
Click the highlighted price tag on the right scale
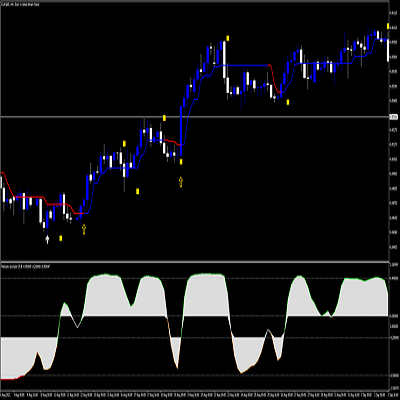click(394, 117)
